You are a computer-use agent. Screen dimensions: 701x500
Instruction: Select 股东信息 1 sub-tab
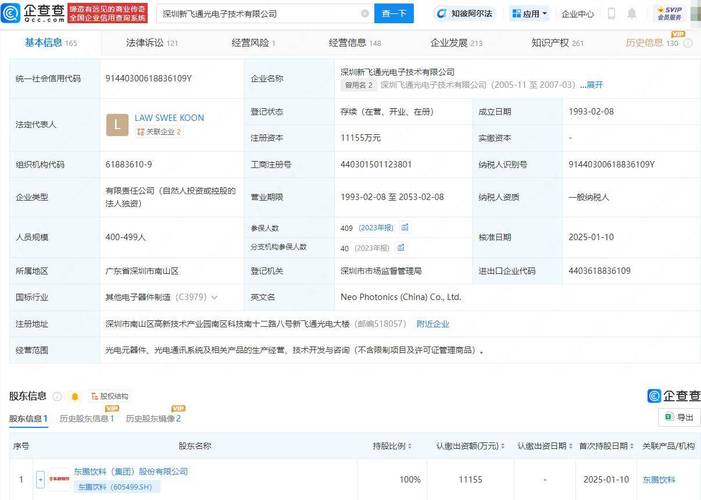(28, 419)
